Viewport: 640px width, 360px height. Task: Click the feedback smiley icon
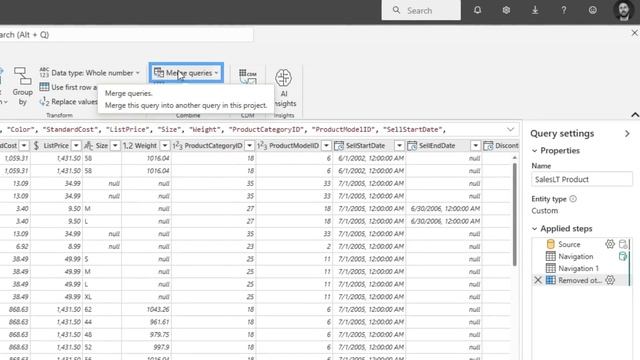click(593, 10)
